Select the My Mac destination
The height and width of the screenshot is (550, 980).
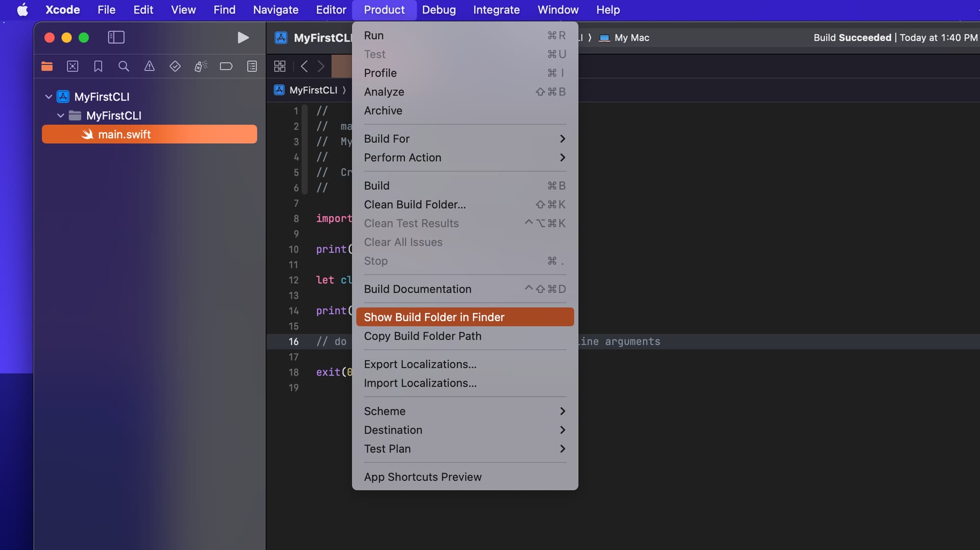point(624,38)
